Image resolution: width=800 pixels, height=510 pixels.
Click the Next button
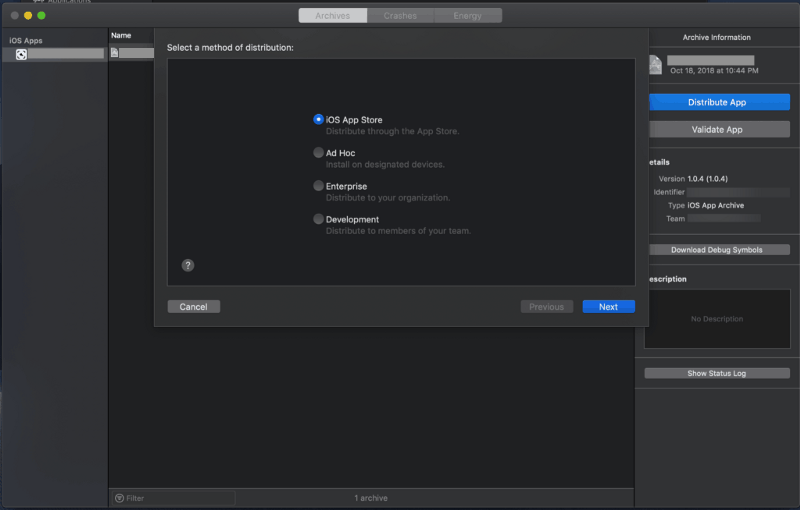[609, 307]
